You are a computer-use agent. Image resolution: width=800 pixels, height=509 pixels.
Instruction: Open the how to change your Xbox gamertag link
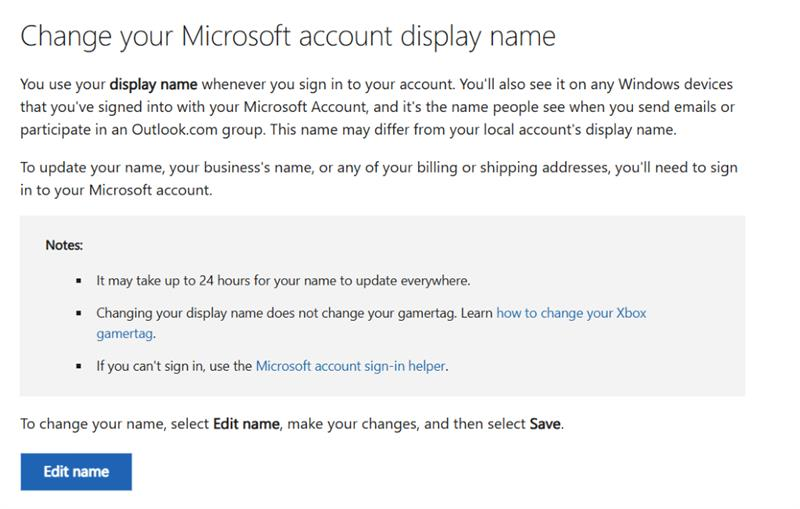click(x=571, y=313)
